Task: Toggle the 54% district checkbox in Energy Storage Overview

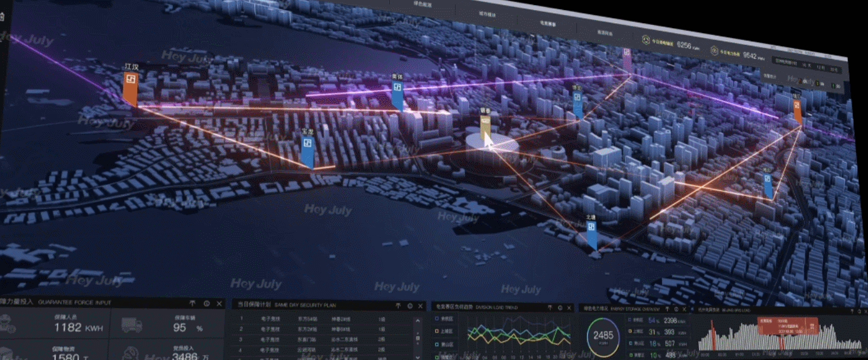Action: pos(630,319)
